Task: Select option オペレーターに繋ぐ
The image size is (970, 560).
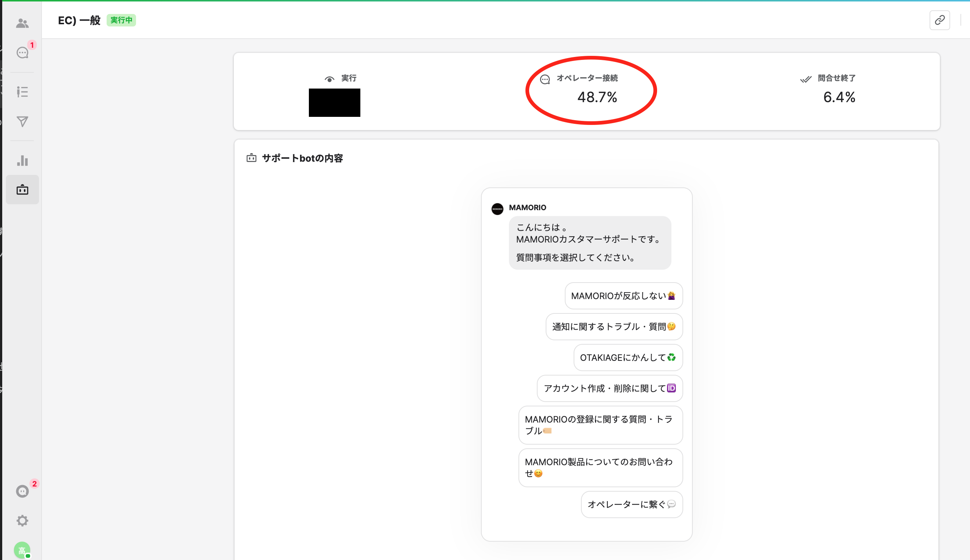Action: (632, 504)
